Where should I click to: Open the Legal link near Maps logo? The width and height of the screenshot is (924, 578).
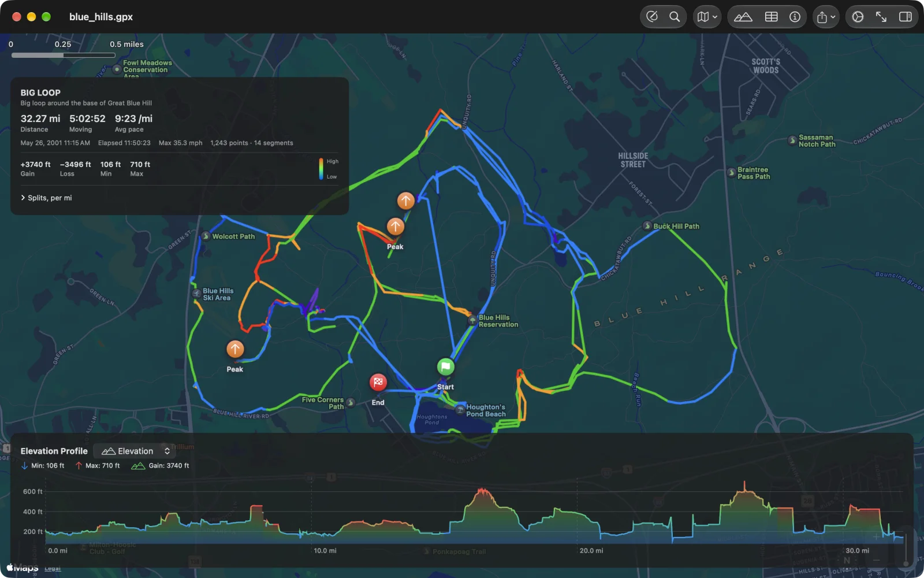point(53,569)
